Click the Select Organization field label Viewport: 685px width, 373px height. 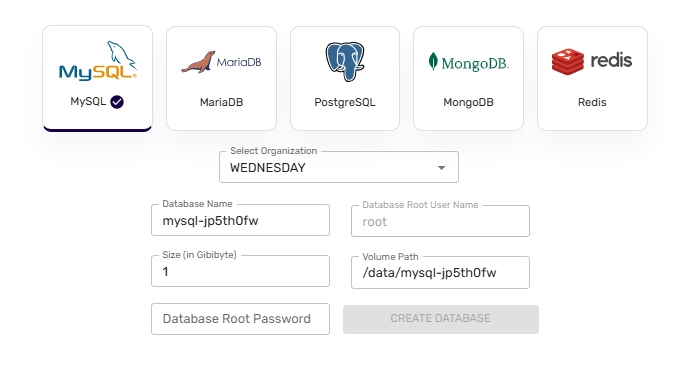tap(273, 151)
